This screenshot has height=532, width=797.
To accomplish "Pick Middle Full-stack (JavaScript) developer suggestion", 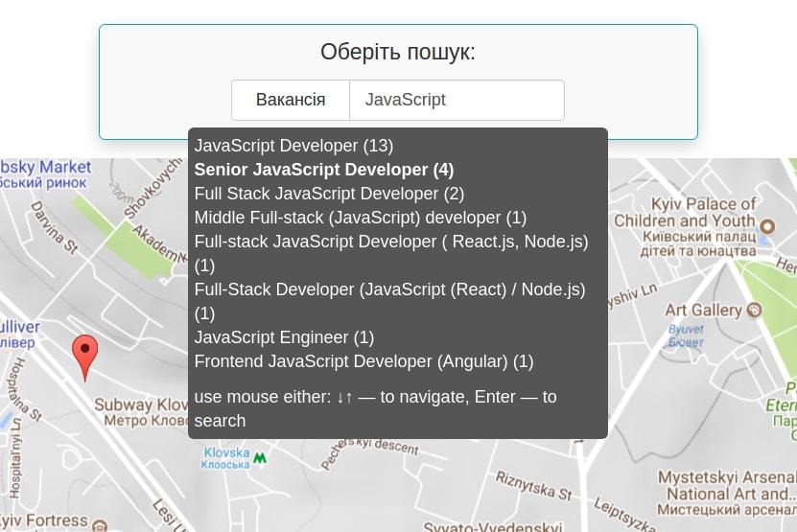I will click(360, 218).
